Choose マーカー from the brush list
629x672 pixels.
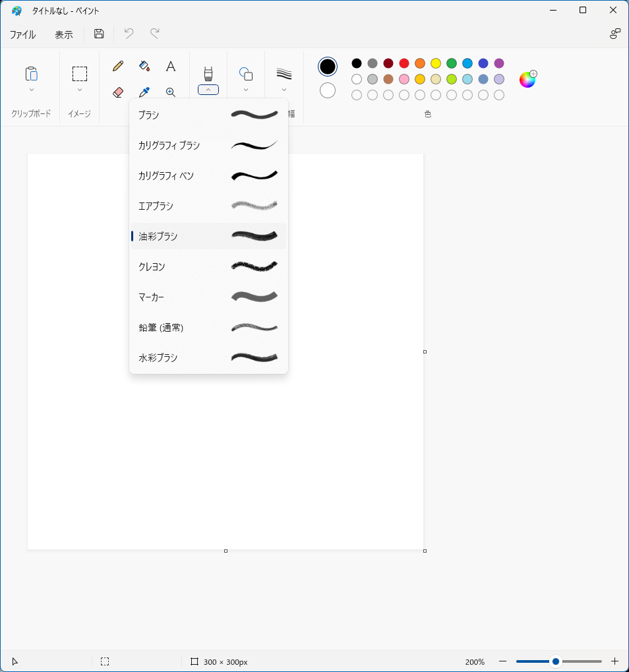click(208, 297)
